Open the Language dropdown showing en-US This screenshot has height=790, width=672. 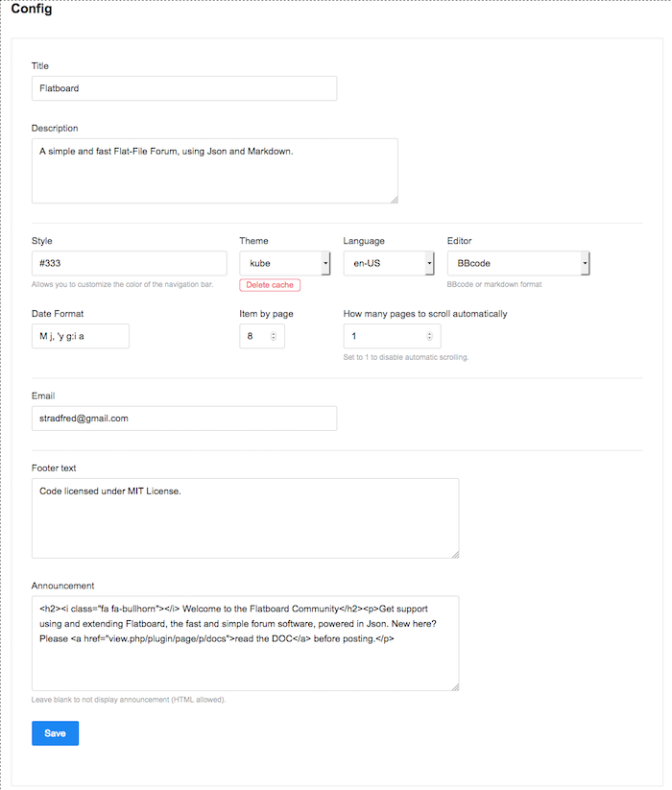(389, 263)
